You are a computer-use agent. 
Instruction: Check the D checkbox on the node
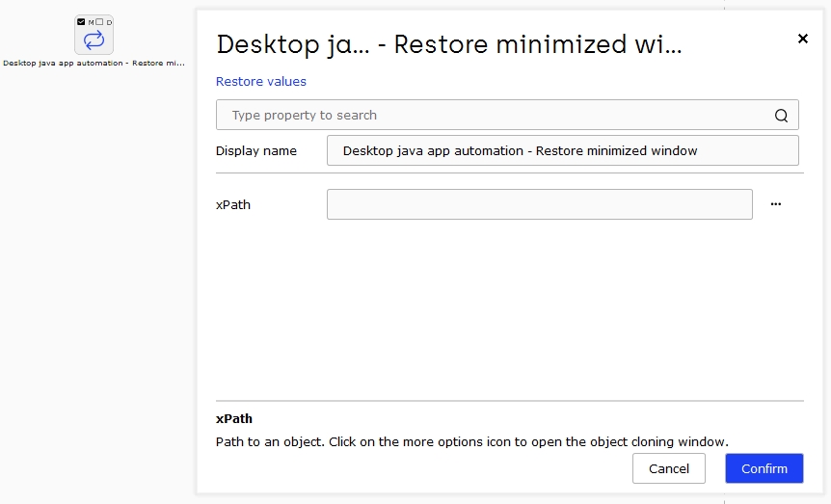point(99,22)
